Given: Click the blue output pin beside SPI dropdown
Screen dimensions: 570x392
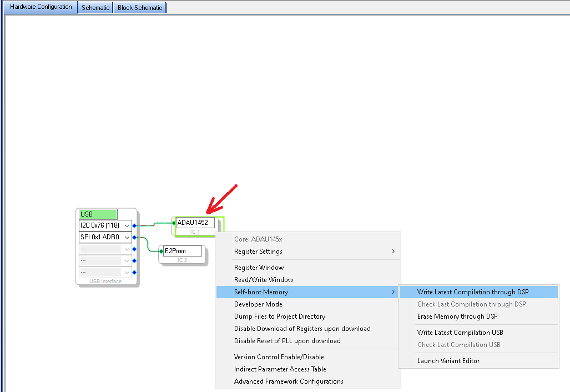Looking at the screenshot, I should [x=134, y=238].
